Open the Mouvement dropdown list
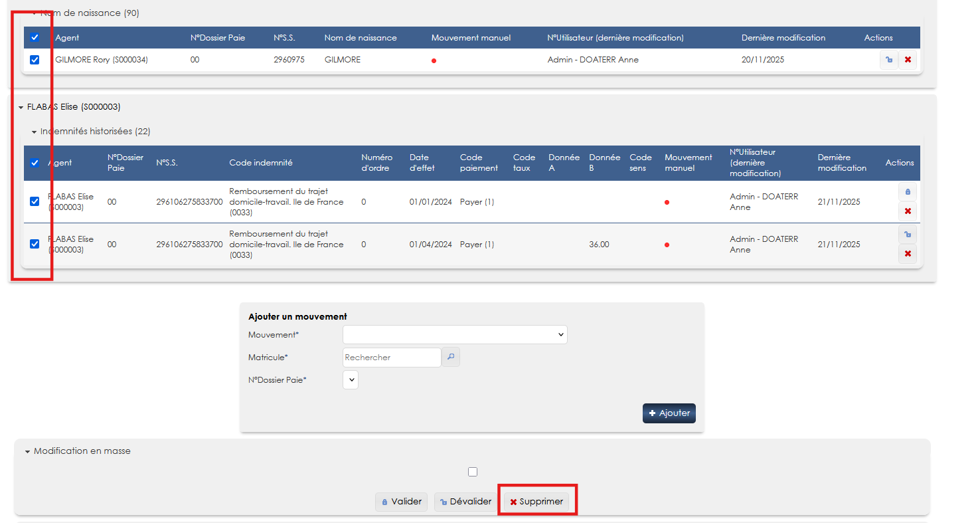980x523 pixels. pyautogui.click(x=455, y=335)
